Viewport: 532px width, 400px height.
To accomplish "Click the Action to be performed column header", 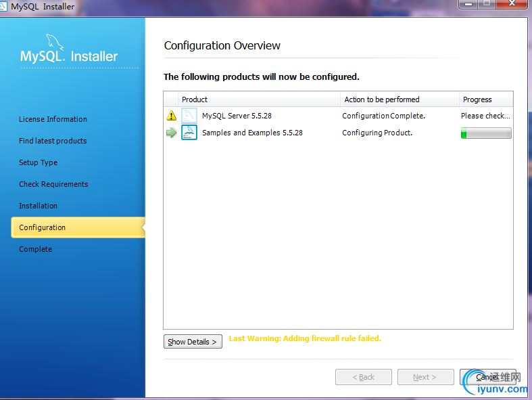I will tap(400, 99).
